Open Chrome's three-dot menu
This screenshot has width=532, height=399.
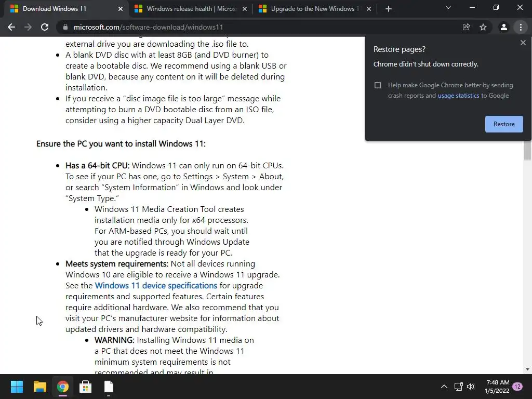521,27
